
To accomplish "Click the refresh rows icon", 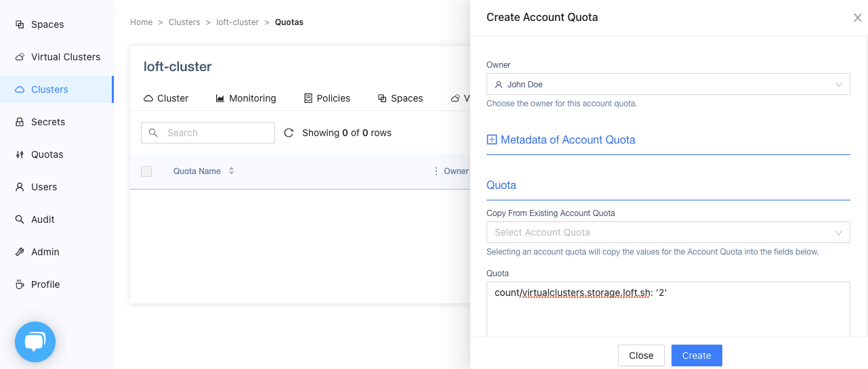I will [x=289, y=133].
